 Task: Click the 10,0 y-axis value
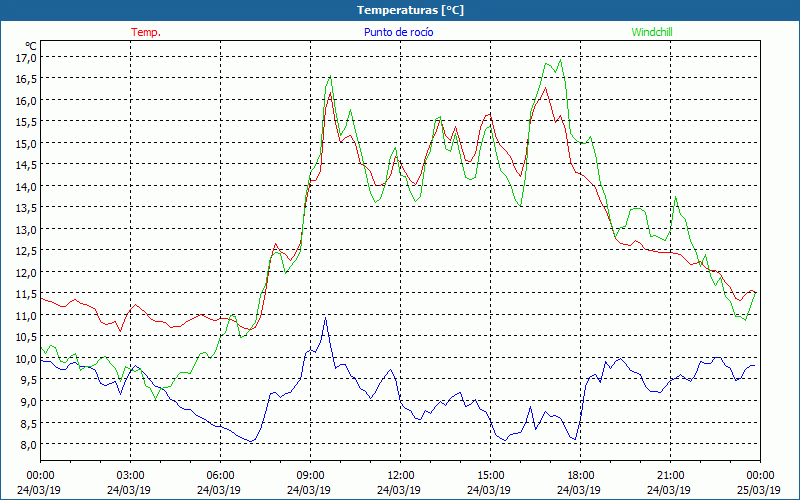pos(26,359)
